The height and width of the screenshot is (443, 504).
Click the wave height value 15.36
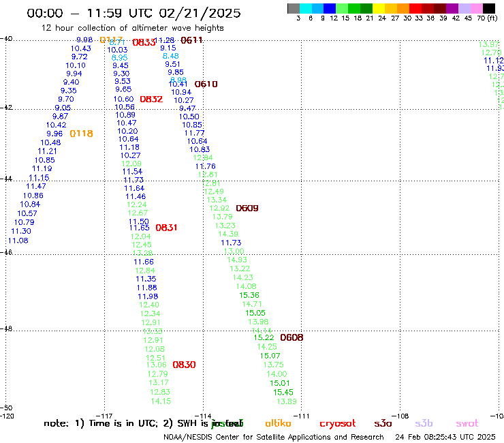pos(249,295)
